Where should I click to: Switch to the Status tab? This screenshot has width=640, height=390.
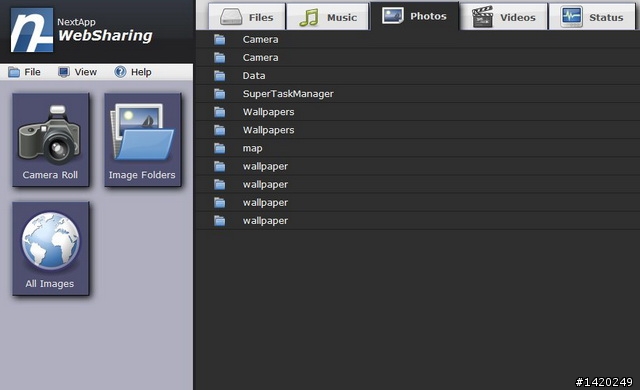pyautogui.click(x=592, y=17)
